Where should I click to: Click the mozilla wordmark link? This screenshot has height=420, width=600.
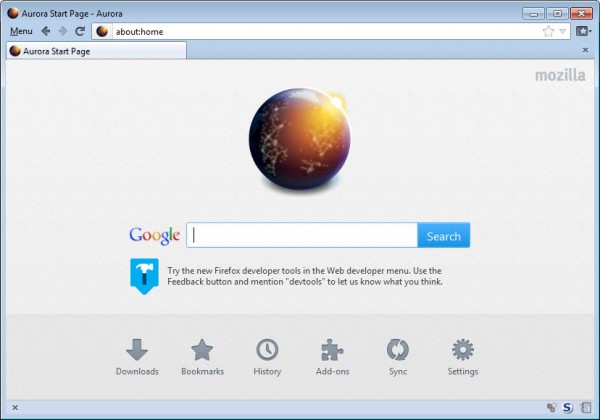pyautogui.click(x=560, y=75)
